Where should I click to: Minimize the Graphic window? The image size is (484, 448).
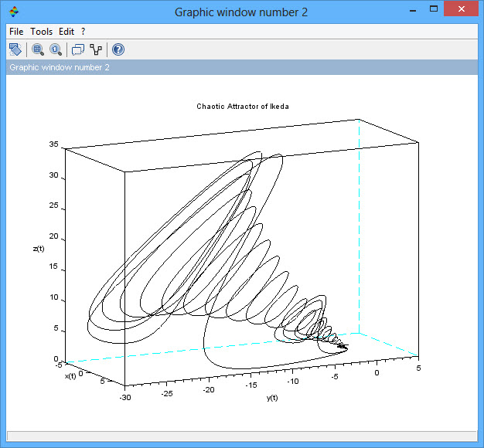point(413,10)
